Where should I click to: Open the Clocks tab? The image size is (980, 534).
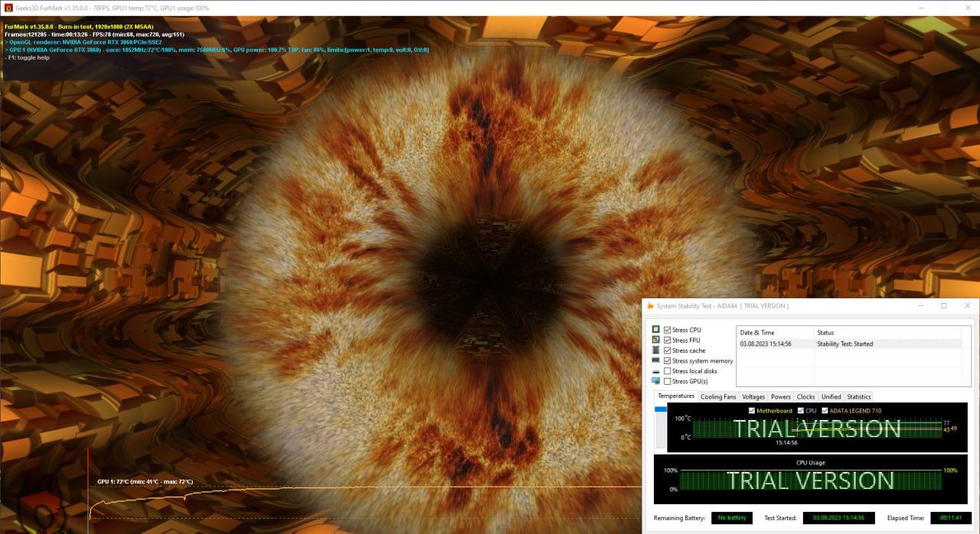pyautogui.click(x=806, y=397)
